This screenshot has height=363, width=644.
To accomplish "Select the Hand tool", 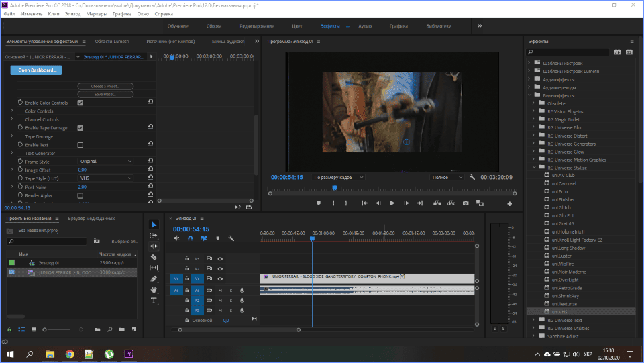I will (154, 289).
